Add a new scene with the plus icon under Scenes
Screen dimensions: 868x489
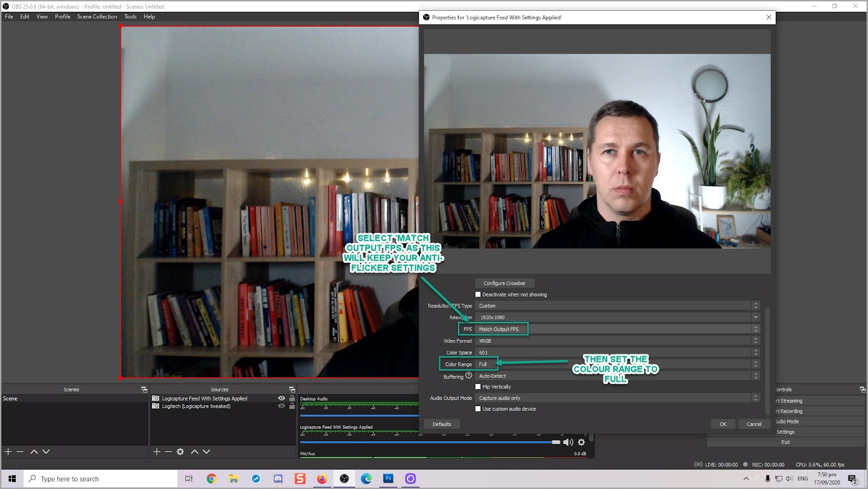pos(8,452)
